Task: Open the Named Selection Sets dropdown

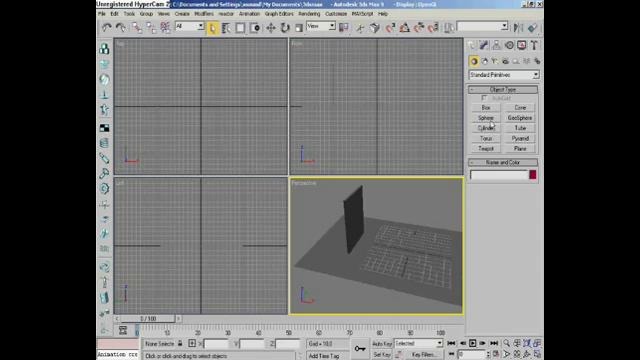Action: click(482, 26)
